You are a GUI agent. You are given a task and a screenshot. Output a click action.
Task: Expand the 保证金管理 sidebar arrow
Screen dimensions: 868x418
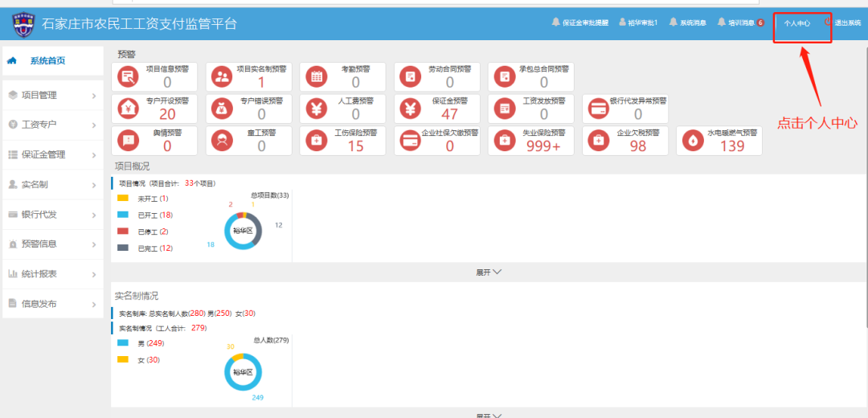coord(93,156)
